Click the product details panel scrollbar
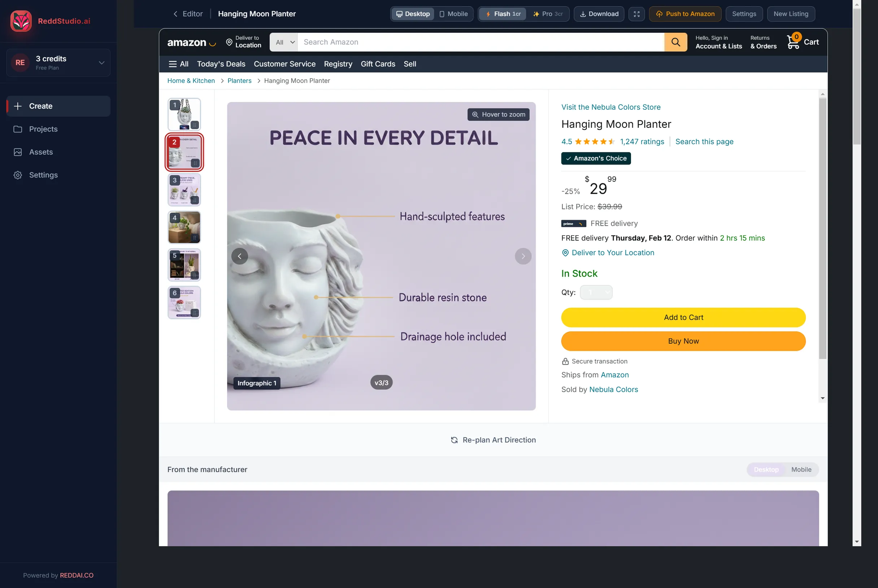878x588 pixels. click(822, 229)
